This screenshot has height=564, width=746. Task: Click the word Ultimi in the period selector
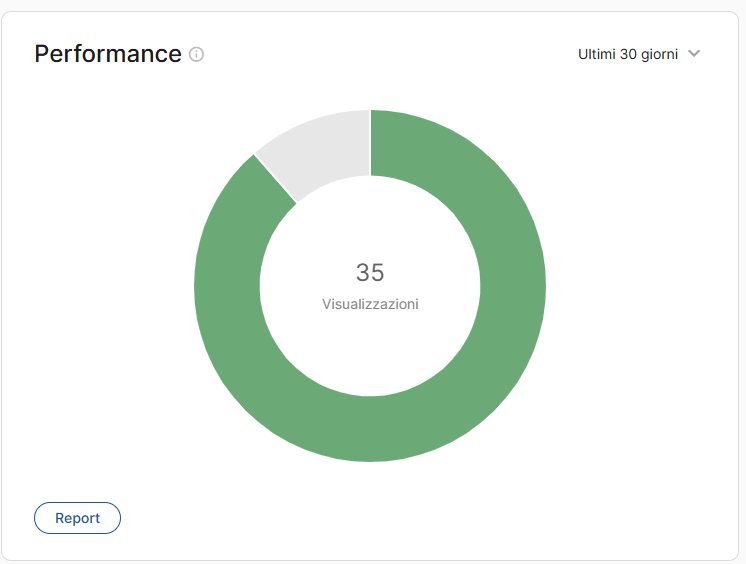(x=596, y=54)
